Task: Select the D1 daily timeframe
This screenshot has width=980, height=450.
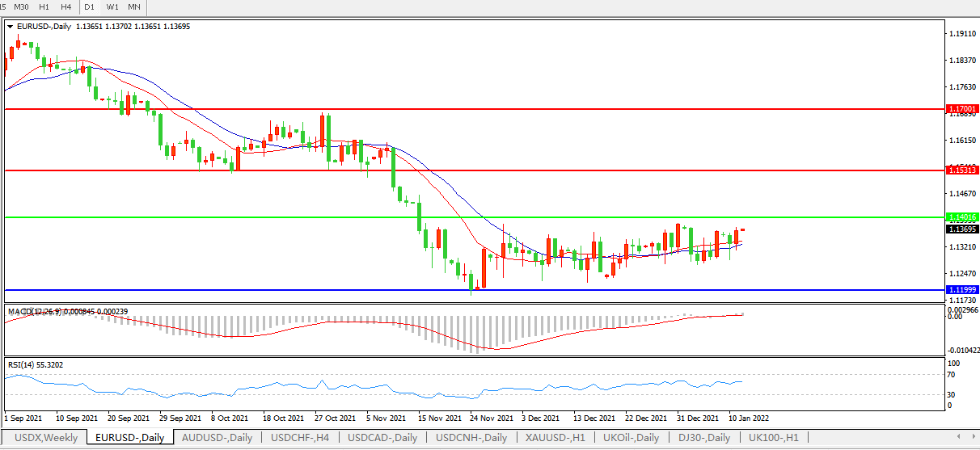Action: click(x=89, y=6)
